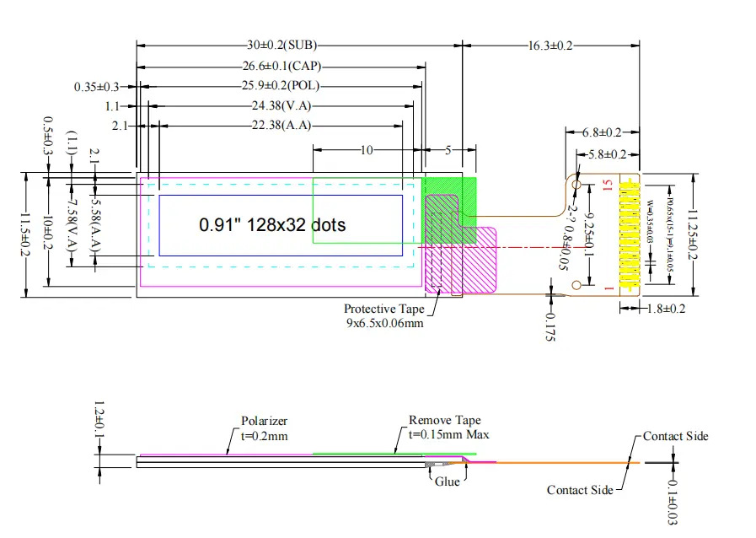The width and height of the screenshot is (756, 538).
Task: Click the 9.25±0.1 vertical dimension
Action: 589,234
